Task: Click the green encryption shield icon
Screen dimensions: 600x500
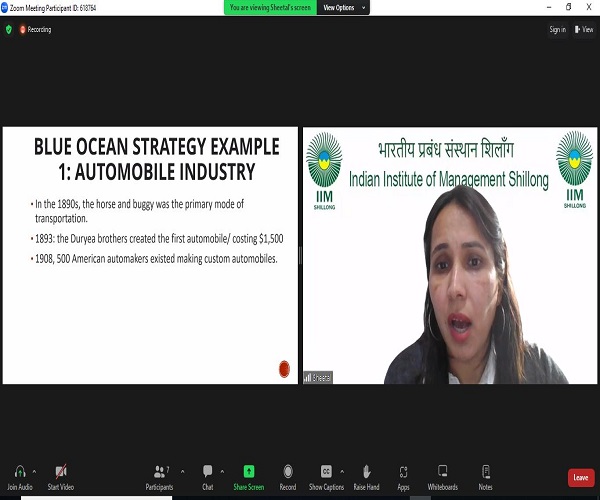Action: 9,29
